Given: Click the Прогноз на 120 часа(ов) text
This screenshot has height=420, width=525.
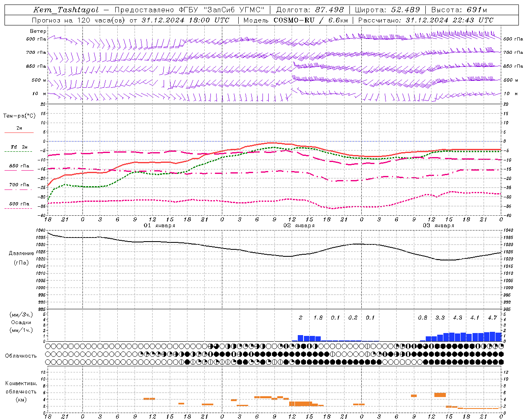Looking at the screenshot, I should (78, 20).
